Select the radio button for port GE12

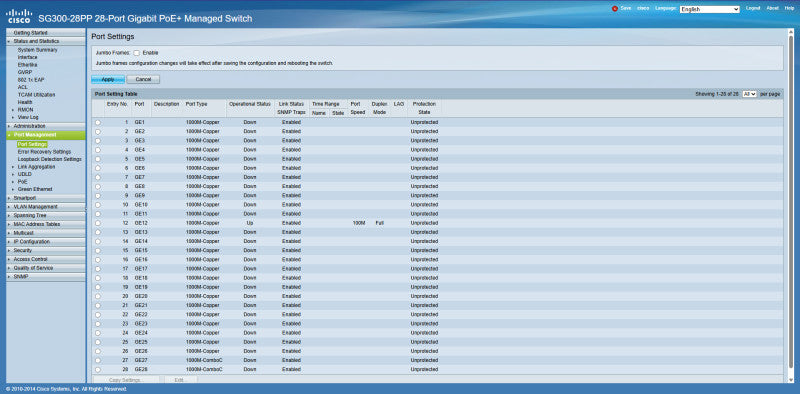click(97, 223)
